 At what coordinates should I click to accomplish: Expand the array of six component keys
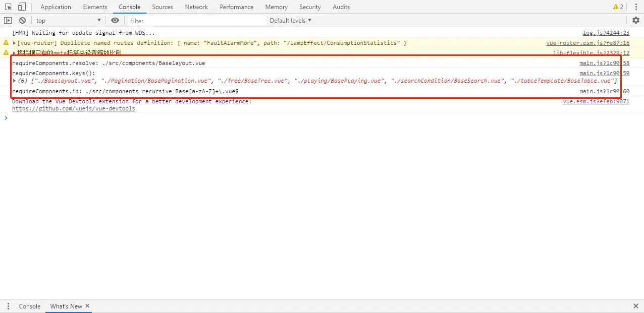tap(14, 81)
